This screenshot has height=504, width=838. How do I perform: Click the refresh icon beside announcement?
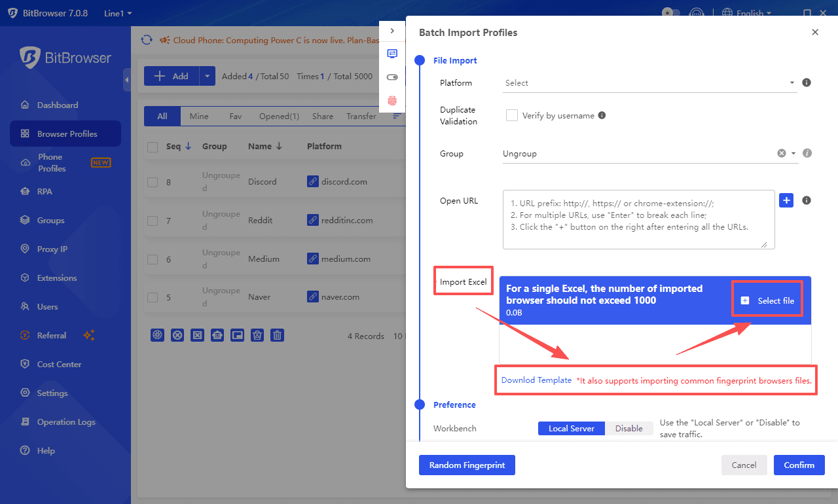pyautogui.click(x=147, y=40)
